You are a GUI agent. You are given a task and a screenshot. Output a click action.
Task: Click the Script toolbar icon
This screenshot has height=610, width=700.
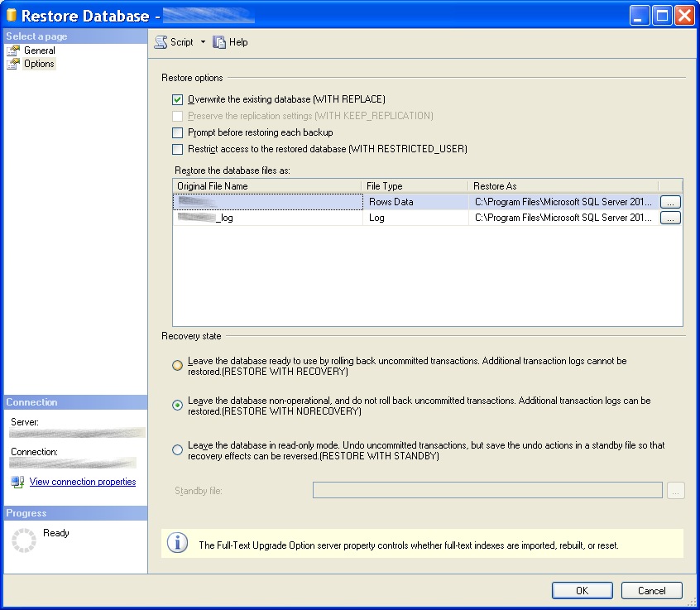161,42
